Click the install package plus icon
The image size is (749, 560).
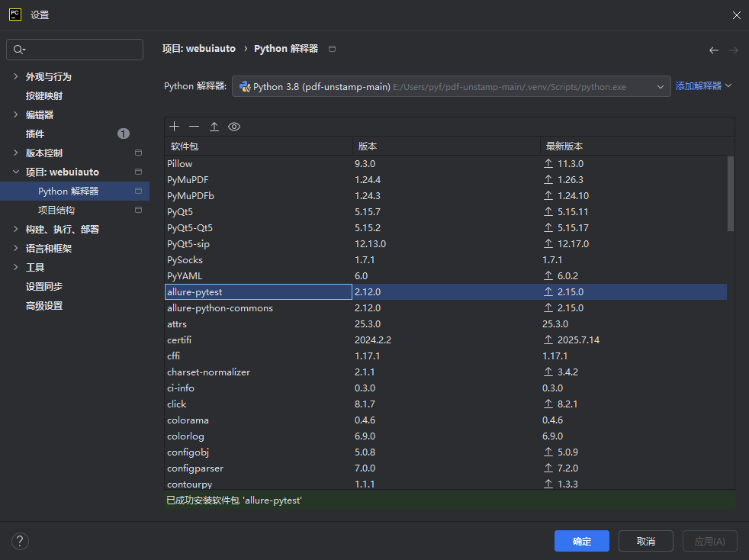coord(175,127)
